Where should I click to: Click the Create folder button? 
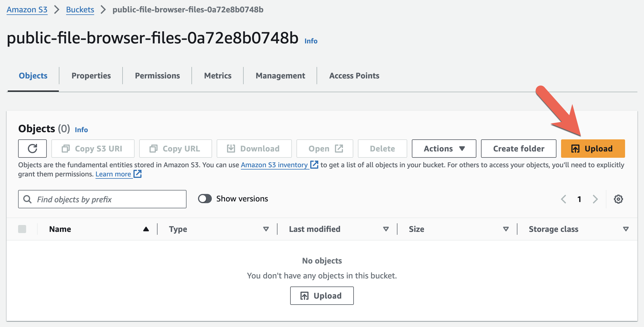coord(518,149)
